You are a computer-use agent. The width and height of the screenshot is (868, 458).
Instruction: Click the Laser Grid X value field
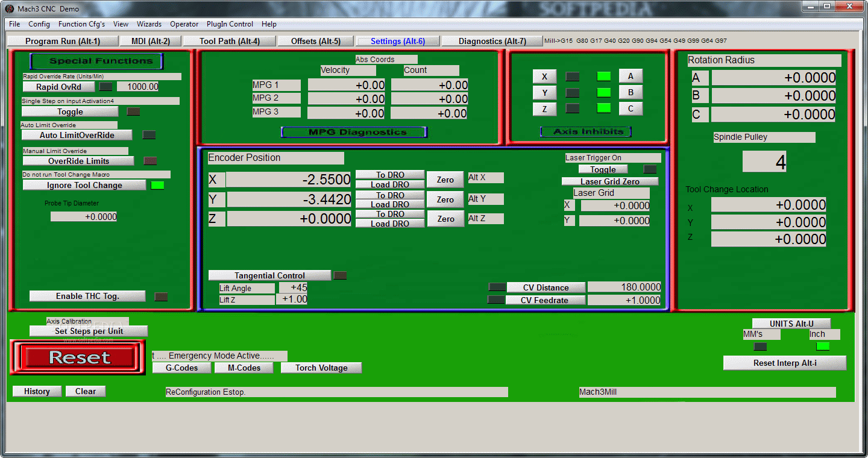pyautogui.click(x=615, y=205)
